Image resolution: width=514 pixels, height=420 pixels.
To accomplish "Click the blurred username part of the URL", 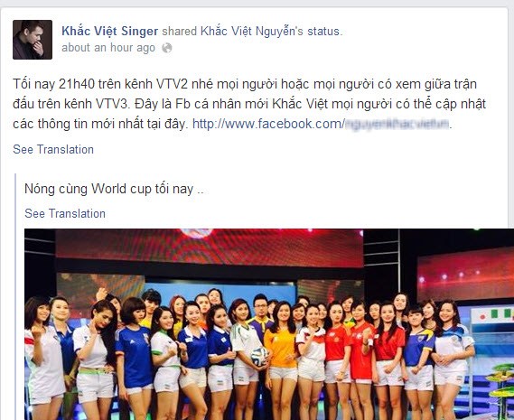I will coord(397,124).
